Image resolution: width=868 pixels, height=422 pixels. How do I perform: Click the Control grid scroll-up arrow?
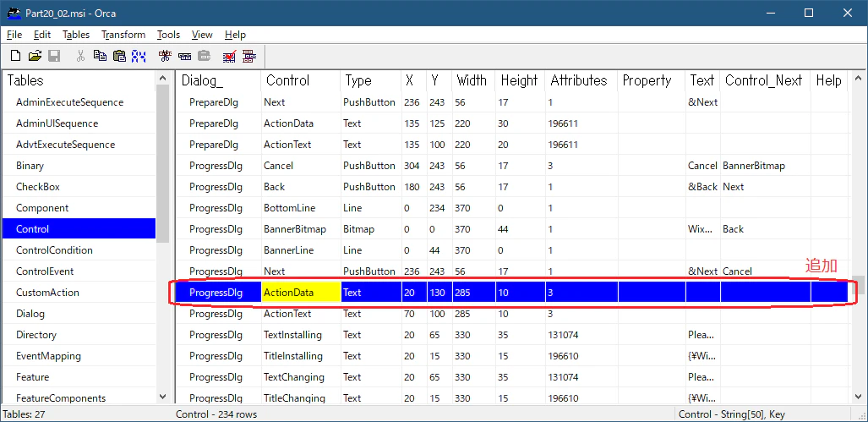point(859,78)
